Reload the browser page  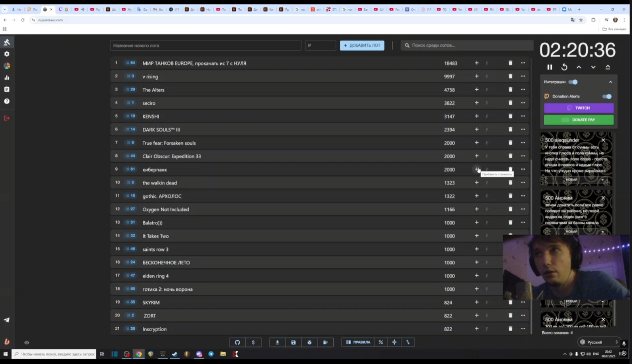(23, 20)
